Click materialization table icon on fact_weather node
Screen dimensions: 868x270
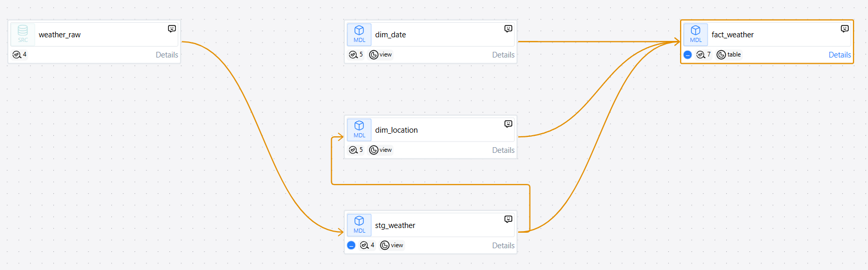tap(722, 54)
